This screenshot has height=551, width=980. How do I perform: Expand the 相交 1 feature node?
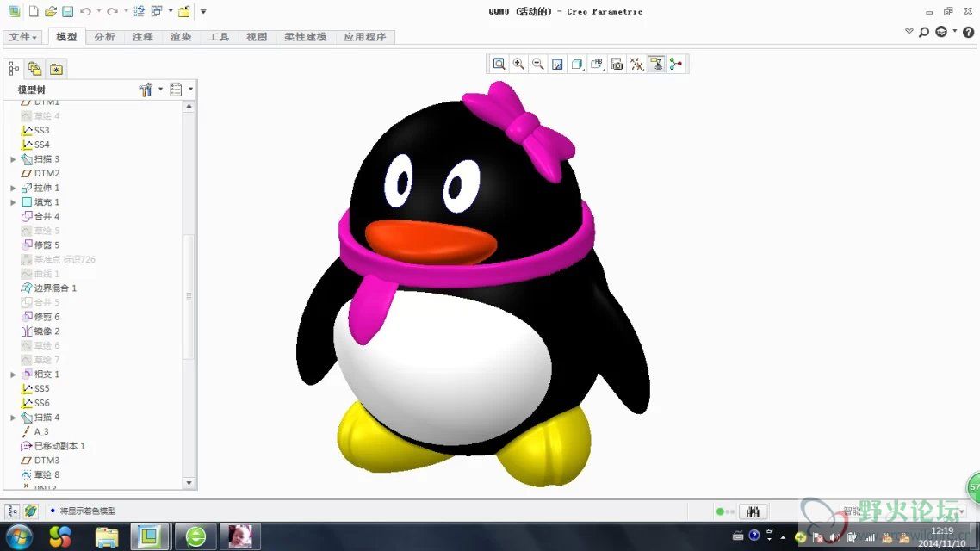(x=13, y=375)
